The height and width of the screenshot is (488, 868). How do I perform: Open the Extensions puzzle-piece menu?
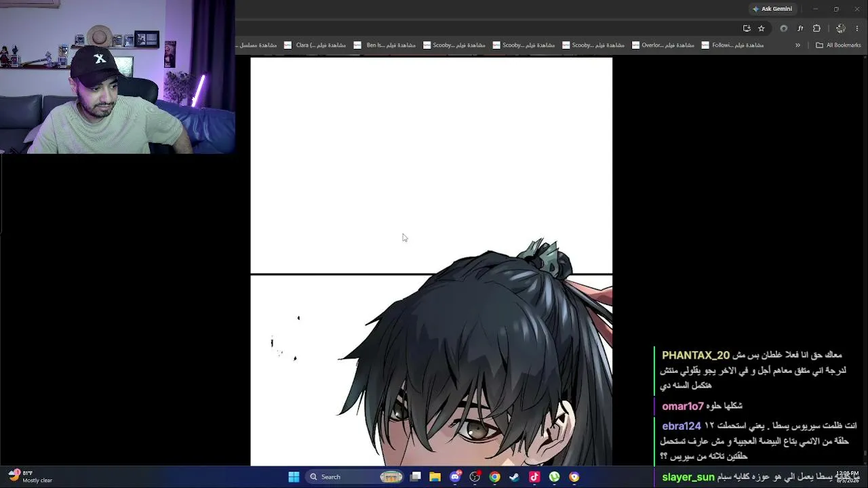pyautogui.click(x=816, y=28)
